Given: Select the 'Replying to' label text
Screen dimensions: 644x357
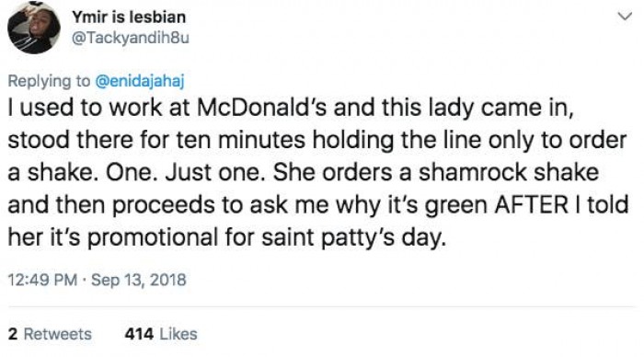Looking at the screenshot, I should [x=49, y=81].
